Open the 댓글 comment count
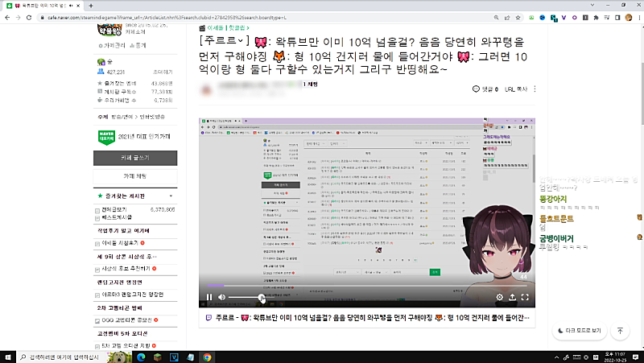The height and width of the screenshot is (363, 644). 485,89
